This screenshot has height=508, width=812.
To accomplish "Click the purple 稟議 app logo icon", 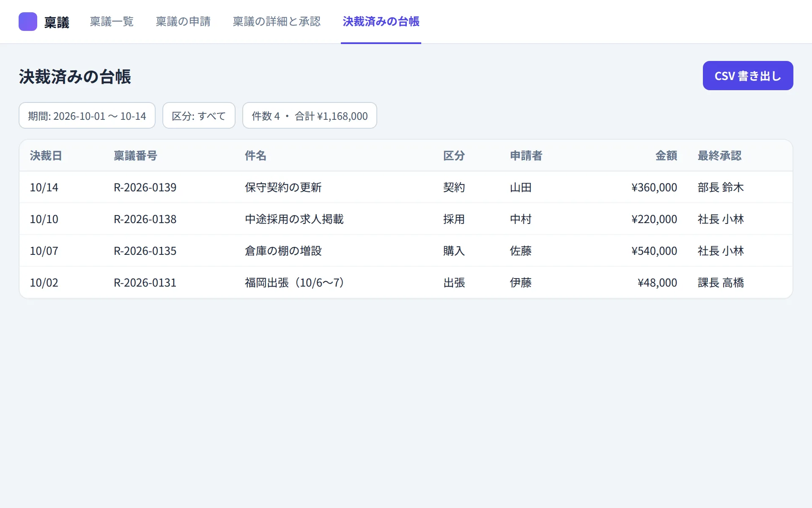I will (x=28, y=22).
